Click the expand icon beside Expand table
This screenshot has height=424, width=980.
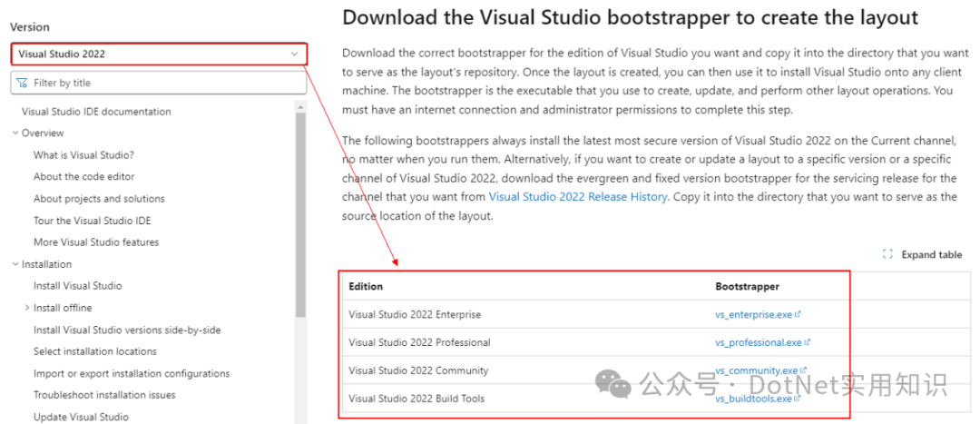pyautogui.click(x=887, y=254)
